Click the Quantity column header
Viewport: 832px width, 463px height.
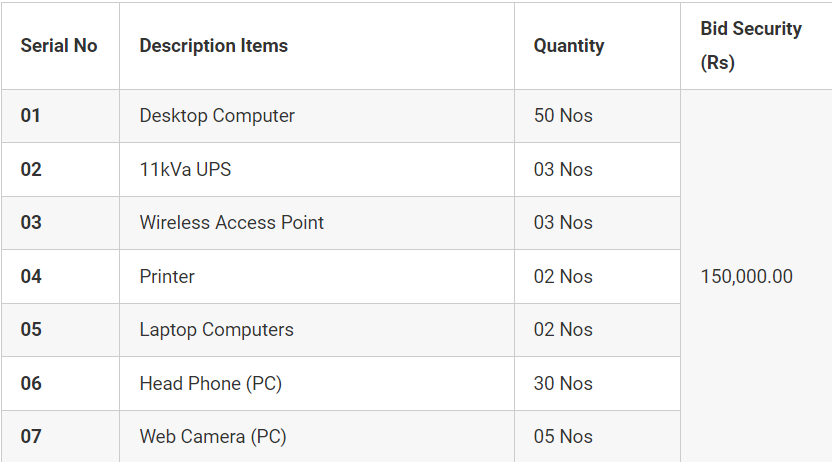(569, 46)
